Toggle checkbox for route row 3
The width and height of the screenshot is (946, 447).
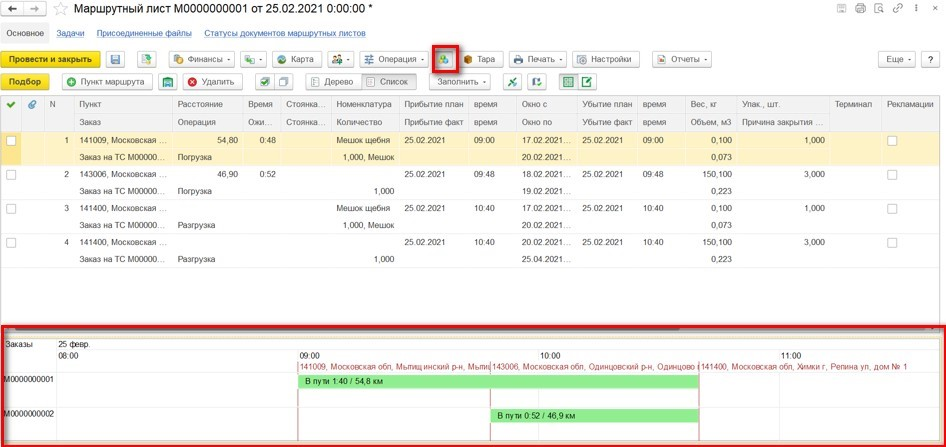(11, 209)
